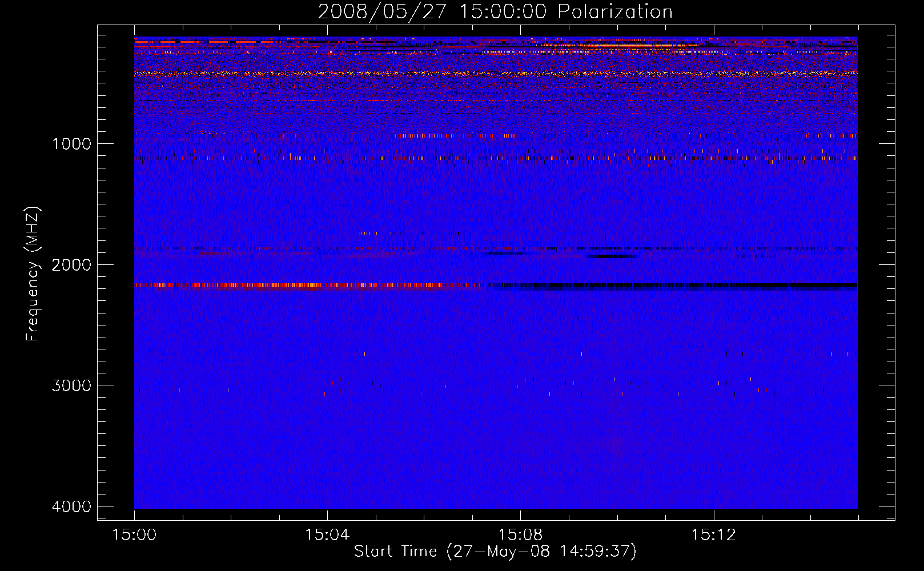
Task: Click the speckled yellow band near 400 MHz
Action: [496, 73]
